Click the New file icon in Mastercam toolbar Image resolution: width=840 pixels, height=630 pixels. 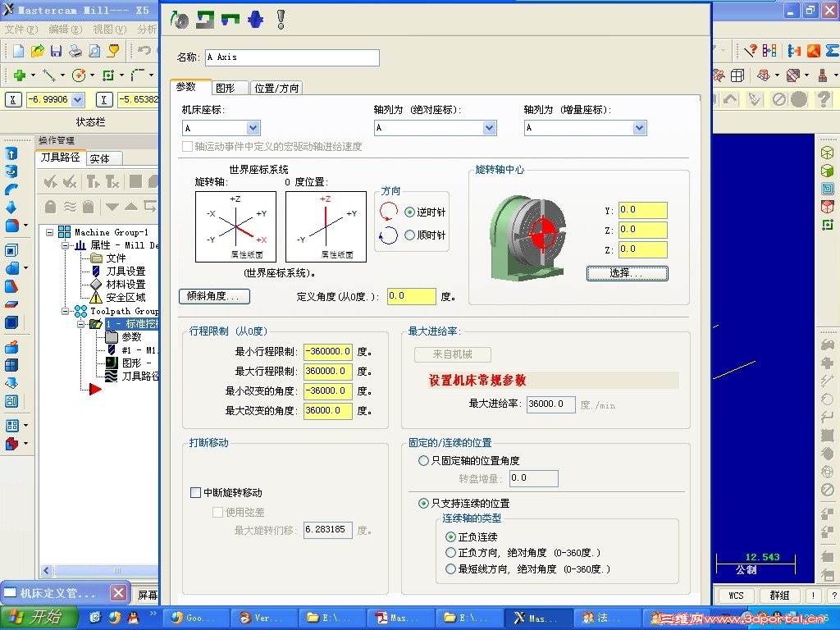point(18,50)
